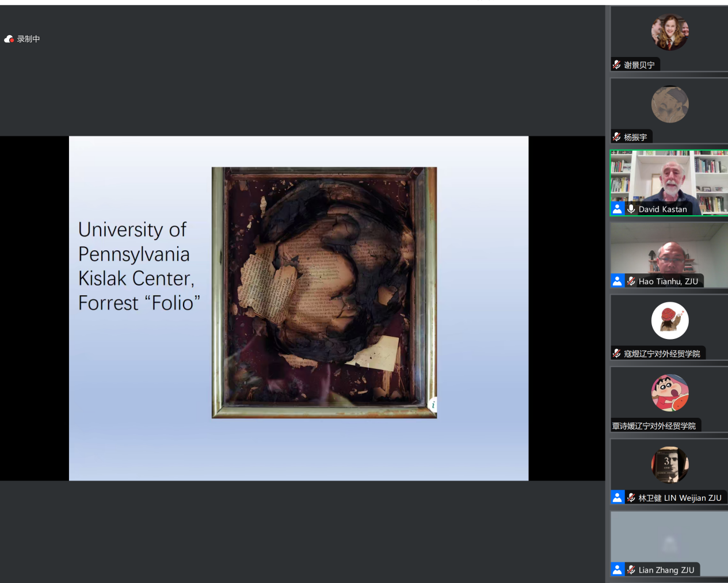Click the info icon on the burnt folio image

click(433, 405)
